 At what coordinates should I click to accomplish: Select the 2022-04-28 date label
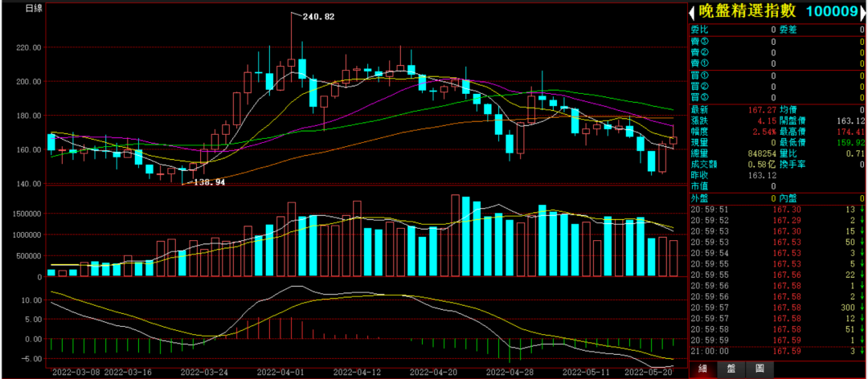coord(508,372)
